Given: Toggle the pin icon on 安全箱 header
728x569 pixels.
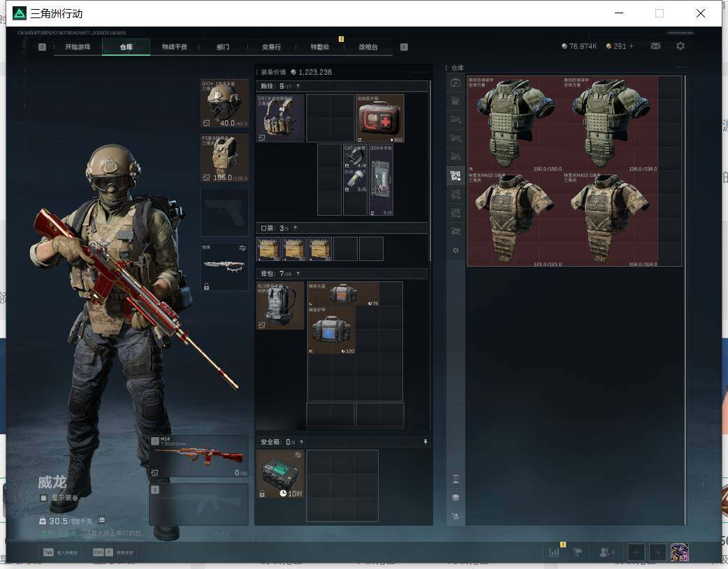Looking at the screenshot, I should coord(425,442).
